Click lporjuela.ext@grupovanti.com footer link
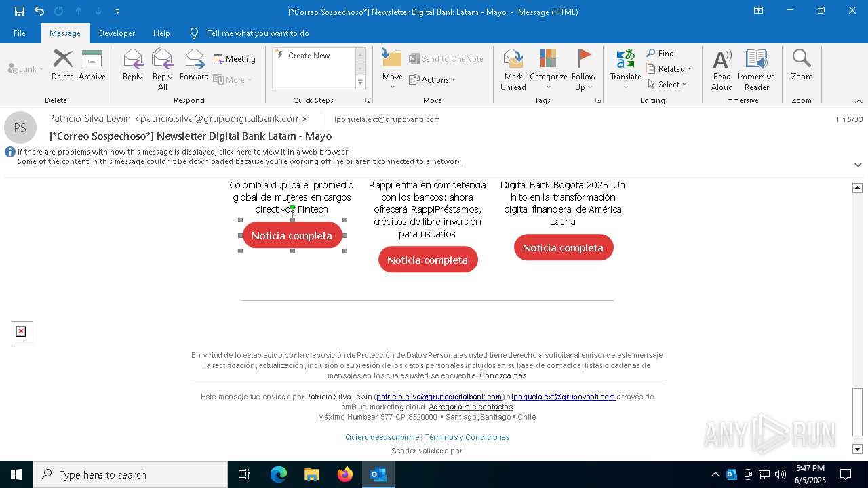The image size is (868, 488). [563, 396]
